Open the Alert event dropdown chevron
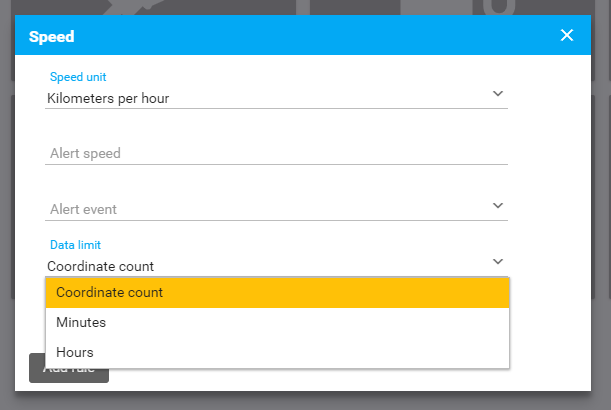 (x=498, y=206)
